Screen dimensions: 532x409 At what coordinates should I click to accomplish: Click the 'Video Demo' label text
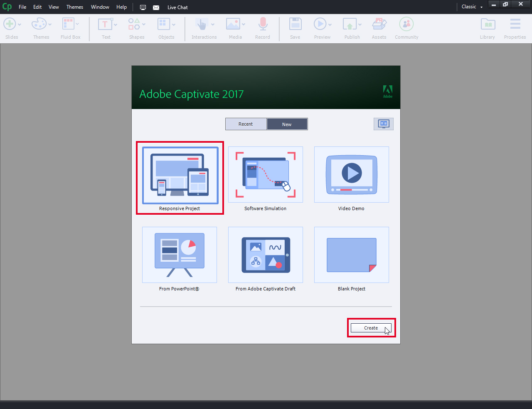351,208
